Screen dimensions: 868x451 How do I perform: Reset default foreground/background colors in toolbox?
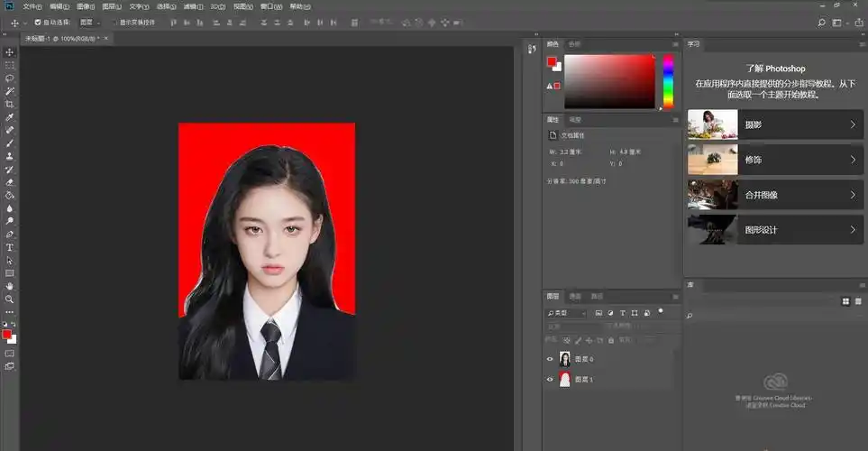pos(5,325)
